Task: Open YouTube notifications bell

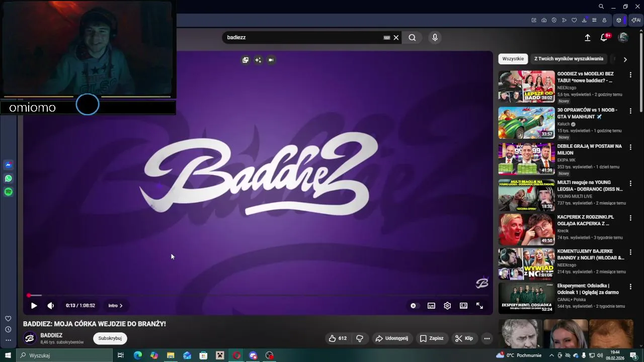Action: tap(604, 37)
